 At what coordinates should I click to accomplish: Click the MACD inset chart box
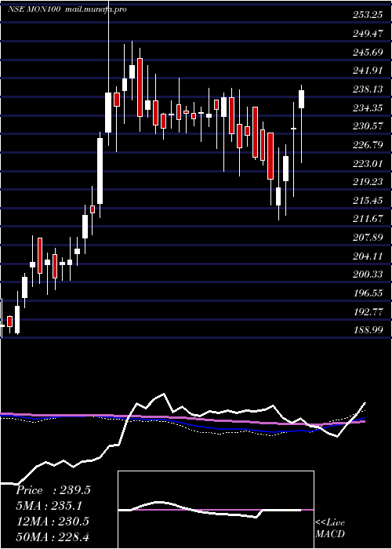click(216, 510)
